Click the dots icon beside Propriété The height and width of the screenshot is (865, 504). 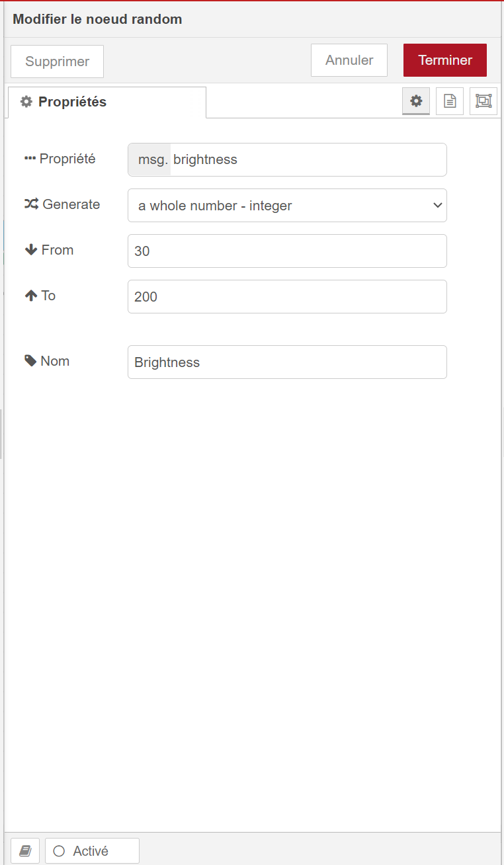coord(30,159)
